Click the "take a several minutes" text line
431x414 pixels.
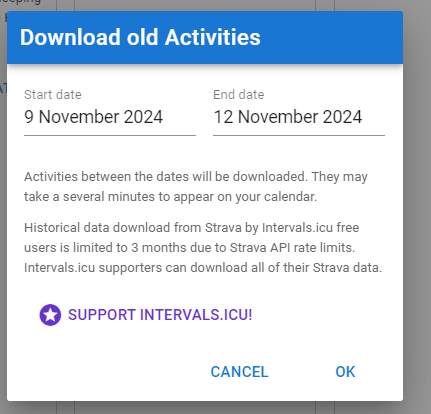coord(170,197)
